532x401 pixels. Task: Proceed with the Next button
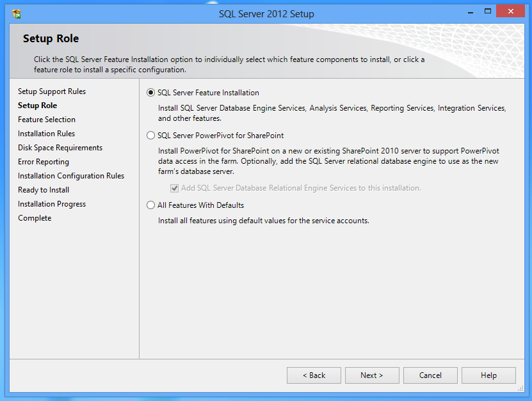click(x=372, y=375)
